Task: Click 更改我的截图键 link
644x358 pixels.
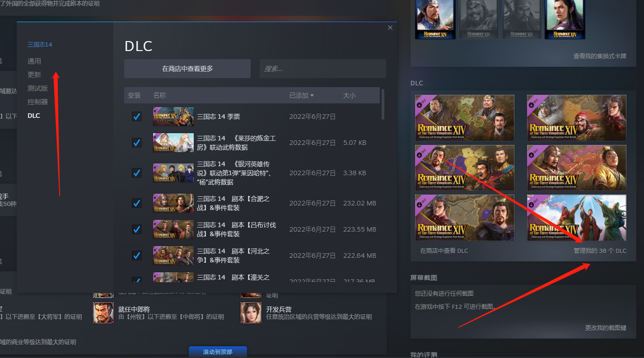Action: (x=606, y=328)
